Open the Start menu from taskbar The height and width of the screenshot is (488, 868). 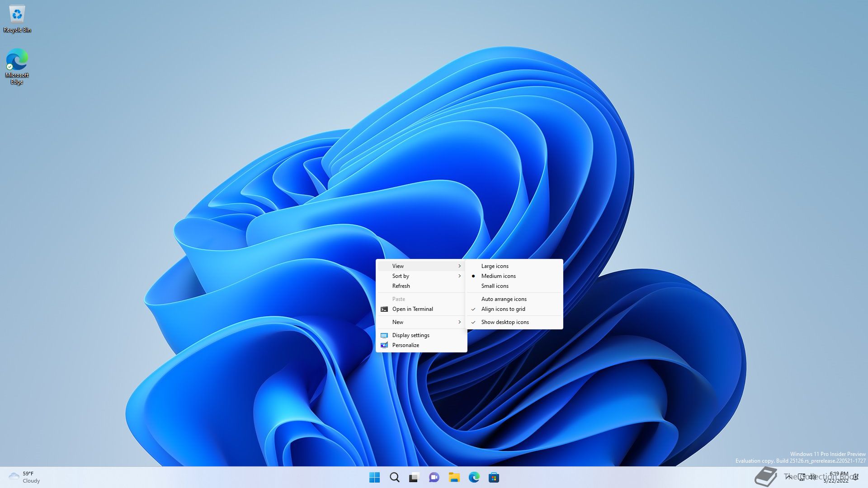tap(374, 477)
